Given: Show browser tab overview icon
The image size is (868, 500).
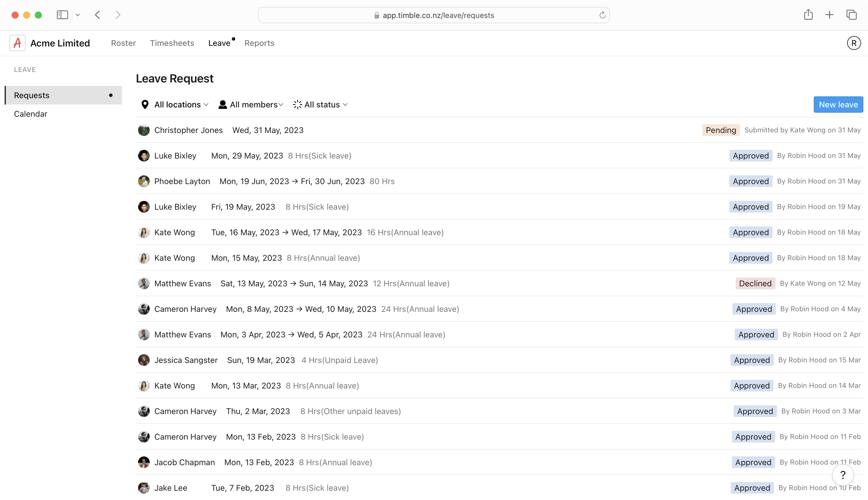Looking at the screenshot, I should (x=851, y=15).
